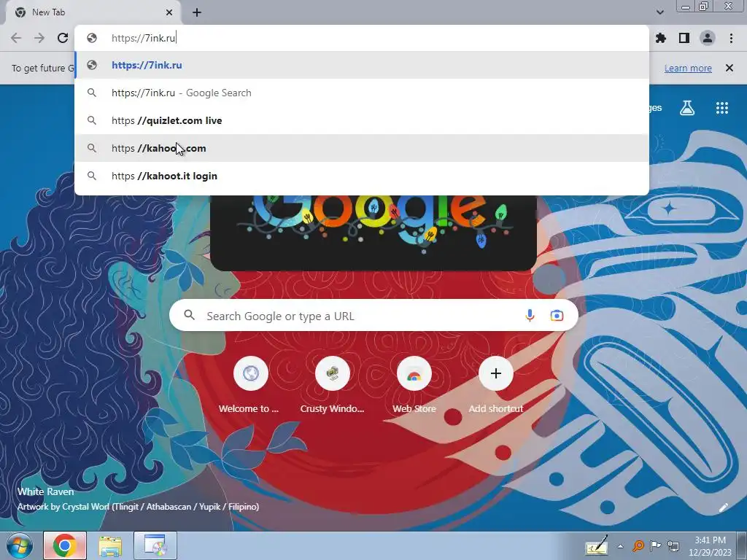The height and width of the screenshot is (560, 747).
Task: Choose the 7ink.ru Google Search suggestion
Action: point(362,93)
